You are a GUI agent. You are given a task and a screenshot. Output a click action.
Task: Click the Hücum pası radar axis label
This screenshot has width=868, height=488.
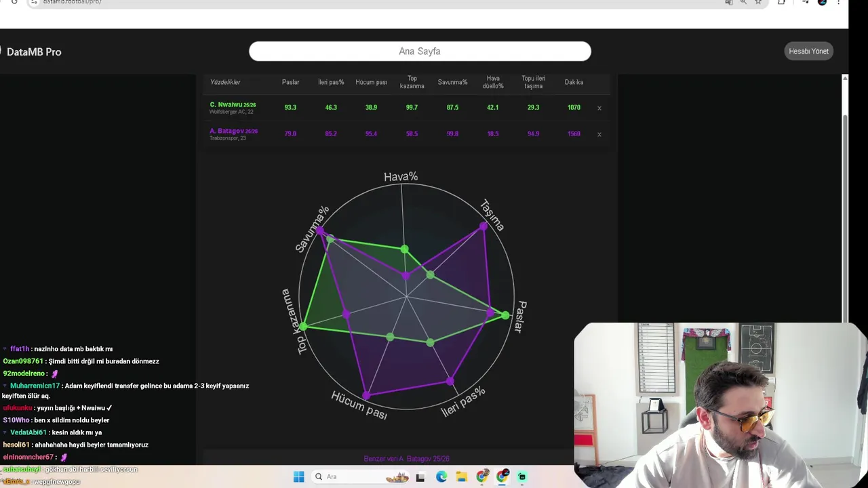click(x=359, y=405)
